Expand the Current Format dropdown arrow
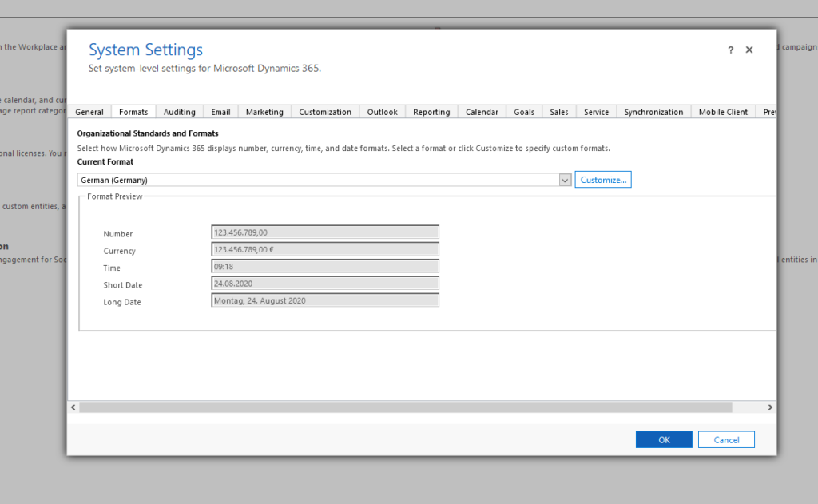 click(565, 180)
